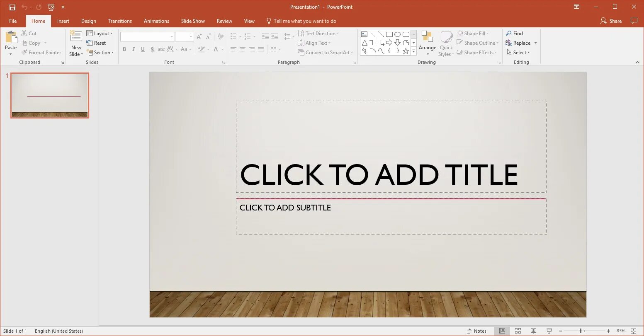Click Convert to SmartArt button
The height and width of the screenshot is (336, 644).
(x=326, y=53)
